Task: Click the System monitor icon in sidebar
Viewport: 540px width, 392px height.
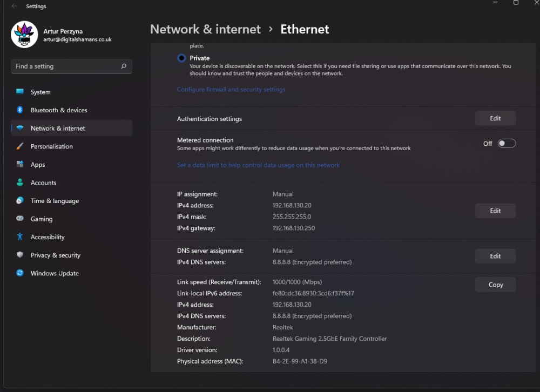Action: [20, 92]
